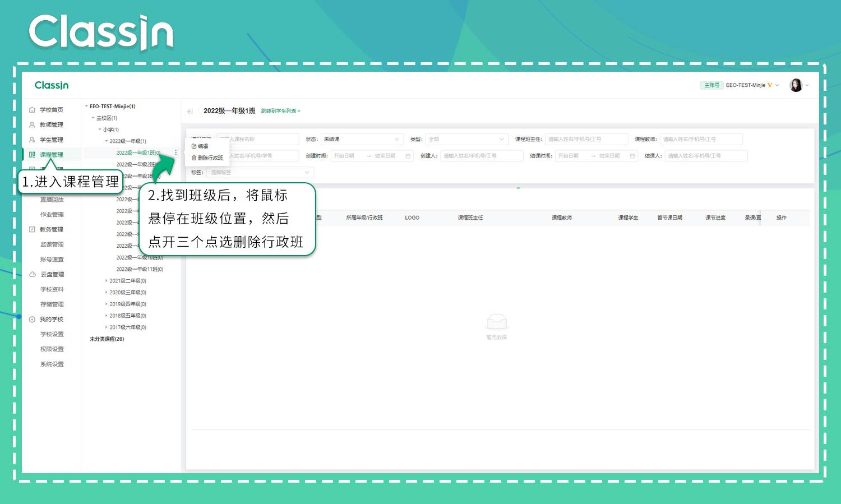Click the 课程班主任 filter input field

point(586,139)
